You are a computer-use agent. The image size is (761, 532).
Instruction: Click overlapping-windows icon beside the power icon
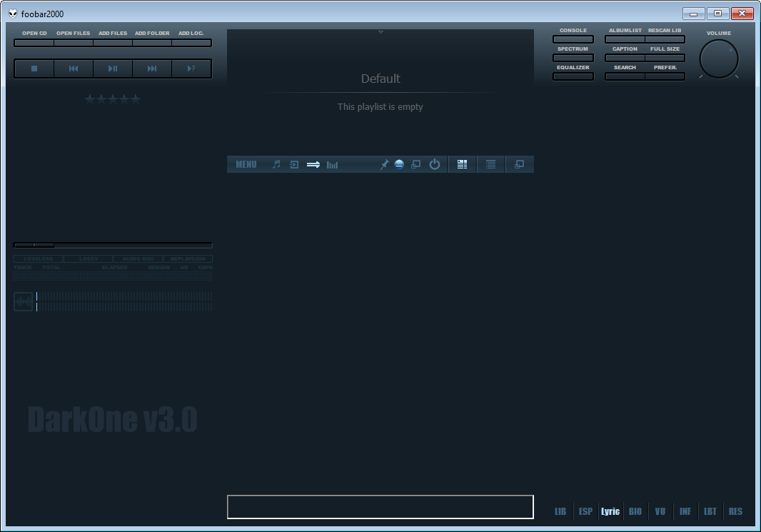(x=416, y=164)
